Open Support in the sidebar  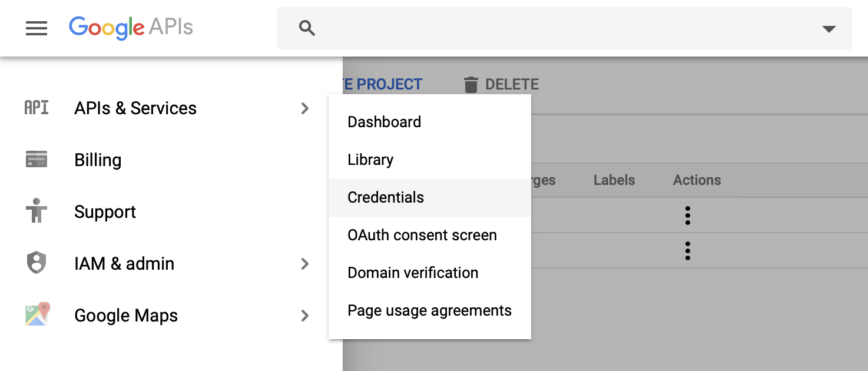[105, 212]
